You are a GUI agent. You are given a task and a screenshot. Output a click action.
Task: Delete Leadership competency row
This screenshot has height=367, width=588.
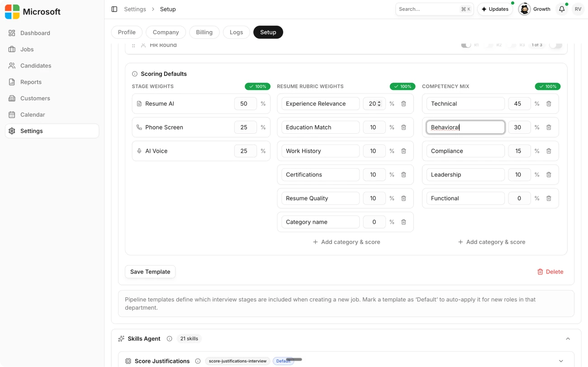[x=549, y=174]
